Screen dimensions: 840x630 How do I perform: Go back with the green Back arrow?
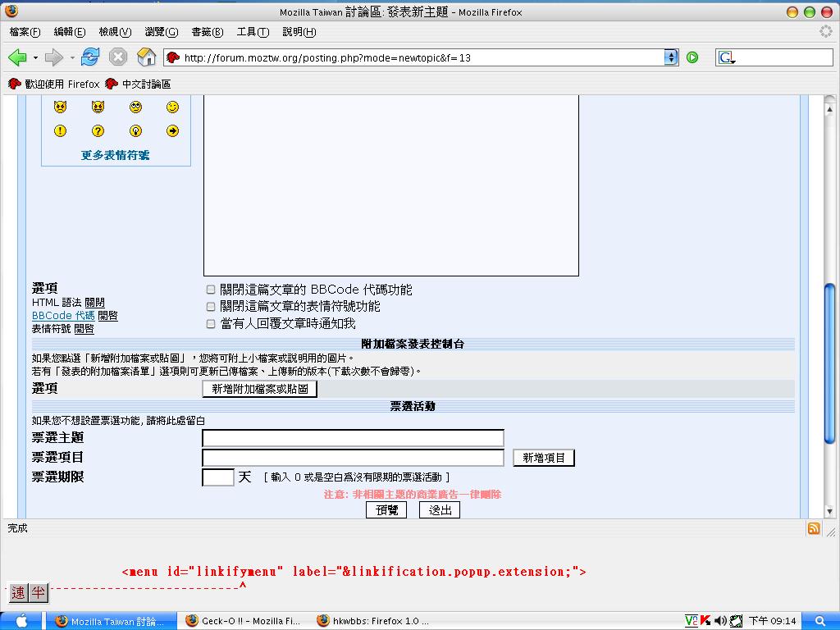tap(17, 57)
